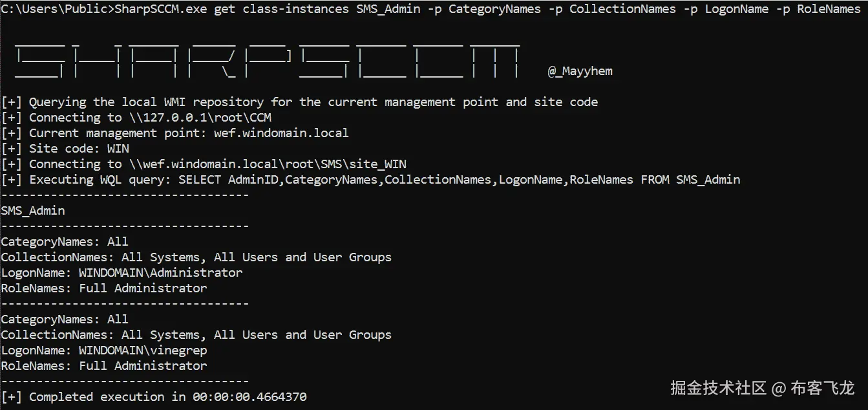This screenshot has width=868, height=410.
Task: Click the WQL query SELECT statement
Action: click(x=459, y=180)
